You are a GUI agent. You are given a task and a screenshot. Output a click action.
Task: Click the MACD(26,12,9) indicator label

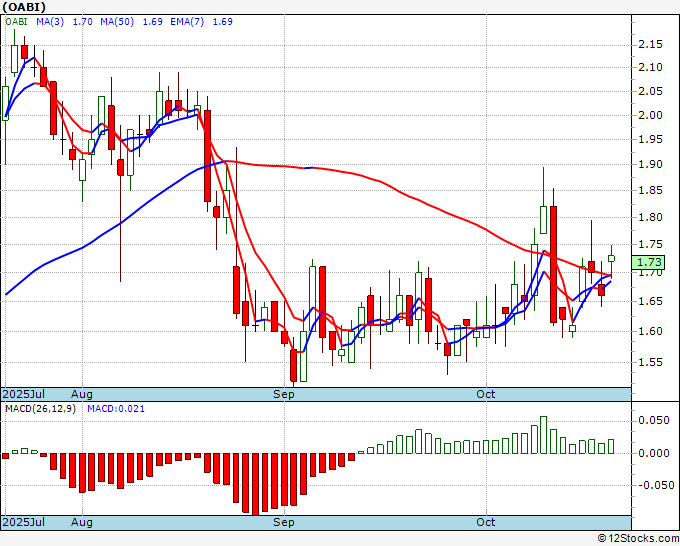point(40,409)
